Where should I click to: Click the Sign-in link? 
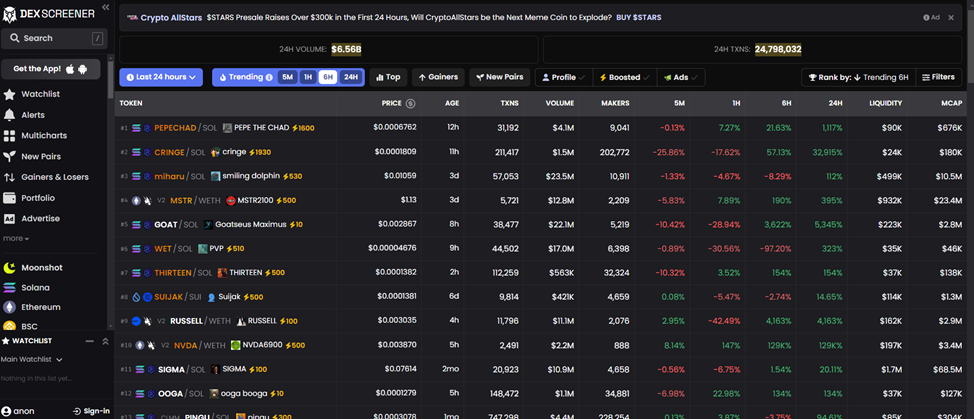point(91,411)
